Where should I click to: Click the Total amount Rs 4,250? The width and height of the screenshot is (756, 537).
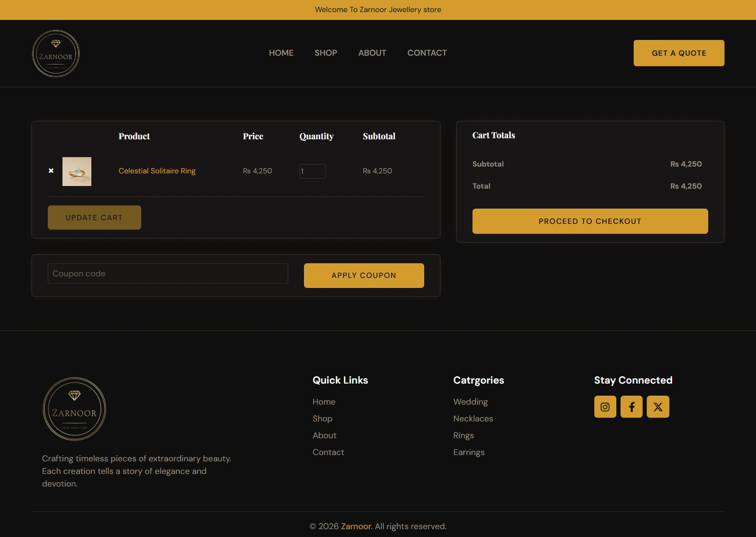[686, 186]
